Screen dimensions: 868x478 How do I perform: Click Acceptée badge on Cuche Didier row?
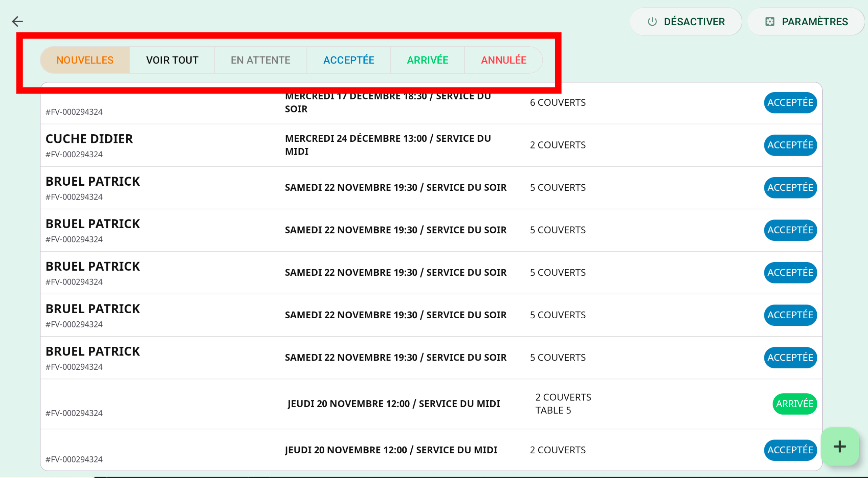(x=790, y=145)
